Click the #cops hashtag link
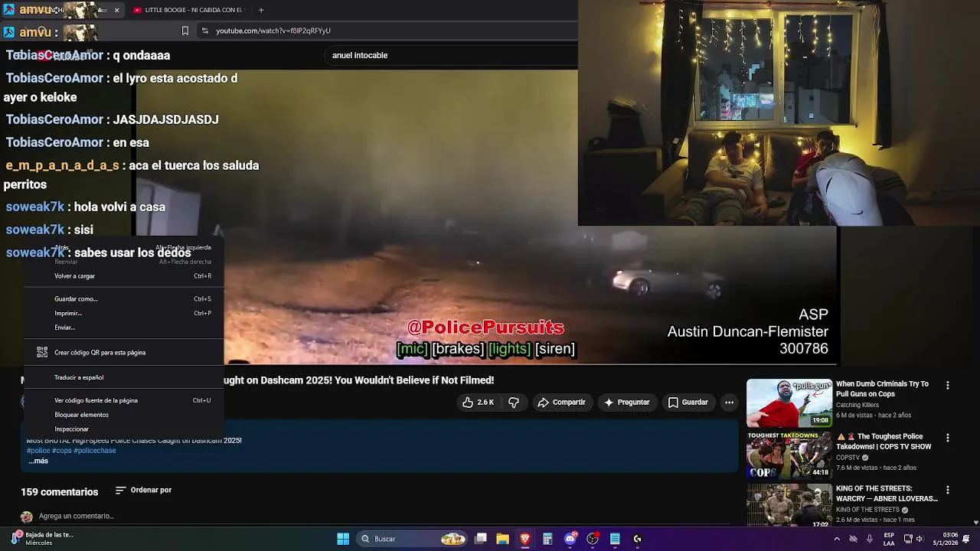The width and height of the screenshot is (980, 551). pyautogui.click(x=62, y=451)
